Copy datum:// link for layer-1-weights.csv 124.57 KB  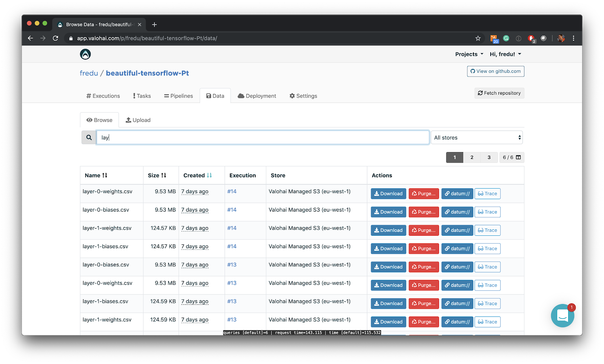click(x=457, y=230)
